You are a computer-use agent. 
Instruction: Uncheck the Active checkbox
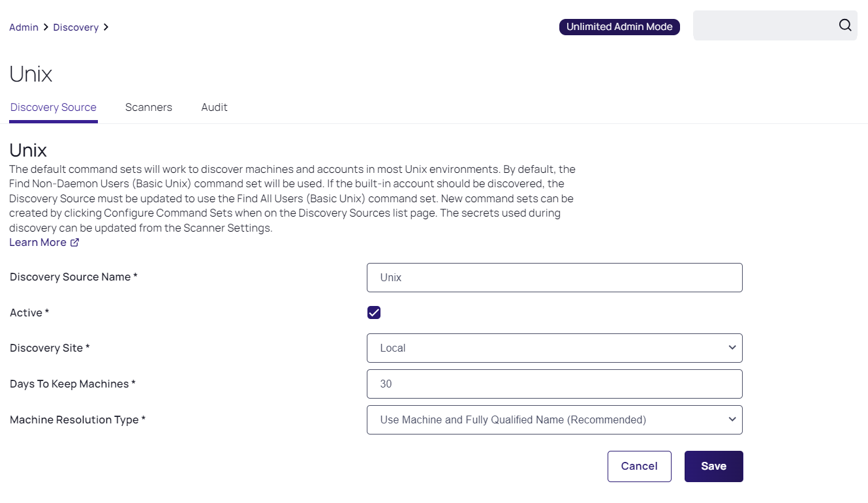click(374, 312)
